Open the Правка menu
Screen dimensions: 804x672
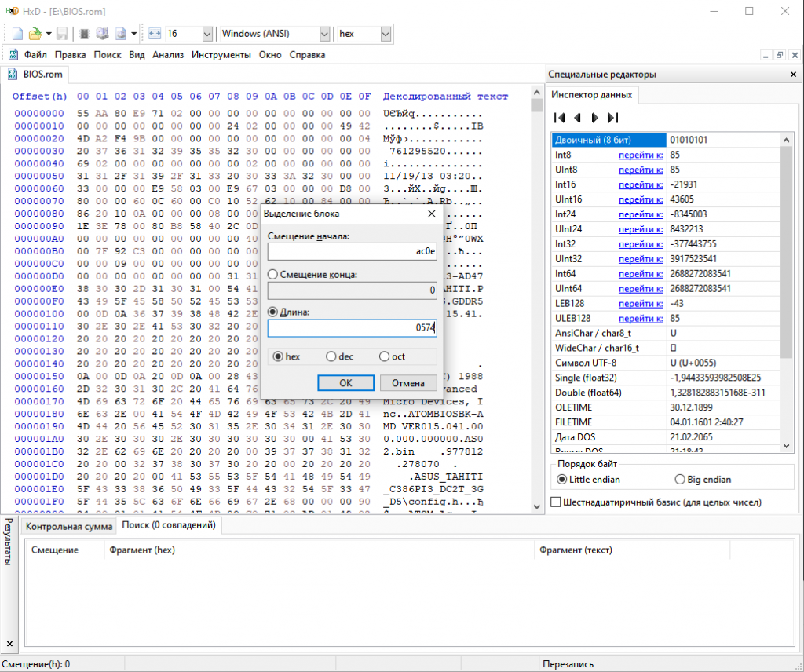(70, 55)
